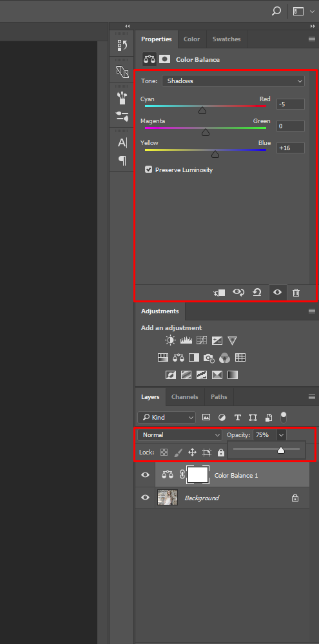
Task: Click the Brightness/Contrast adjustment icon
Action: pos(170,340)
